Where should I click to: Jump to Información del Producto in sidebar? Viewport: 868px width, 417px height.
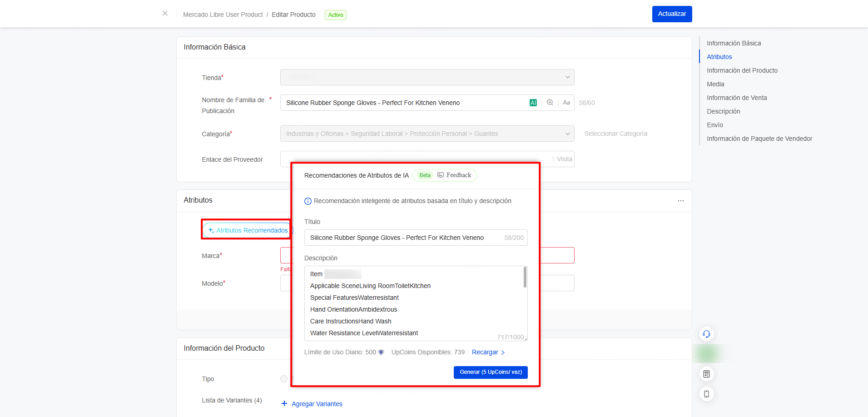(742, 70)
